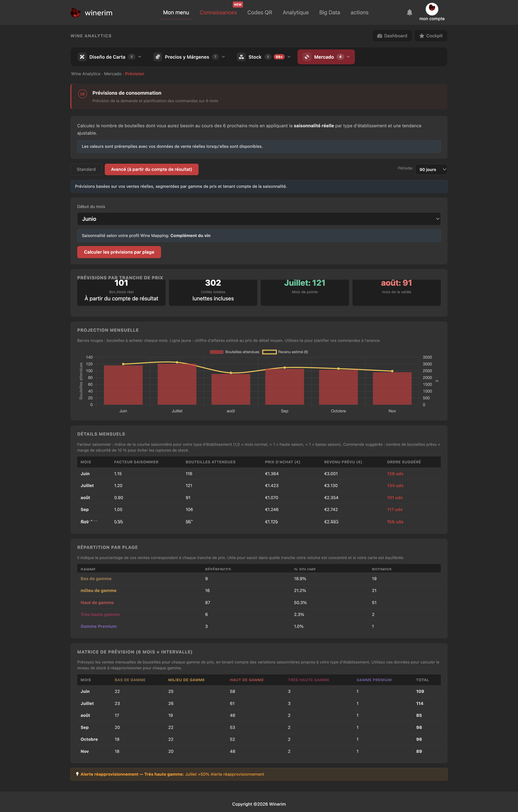Image resolution: width=518 pixels, height=812 pixels.
Task: Toggle Revenu estimé legend swatch
Action: point(269,352)
